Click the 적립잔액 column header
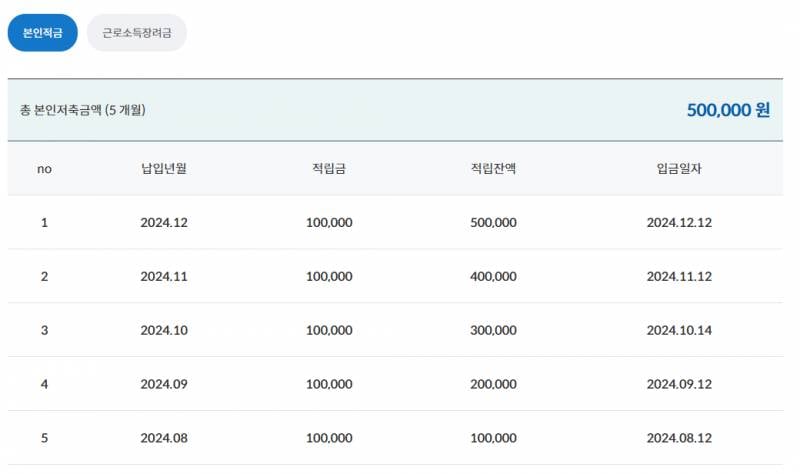Screen dimensions: 800x474 click(493, 168)
